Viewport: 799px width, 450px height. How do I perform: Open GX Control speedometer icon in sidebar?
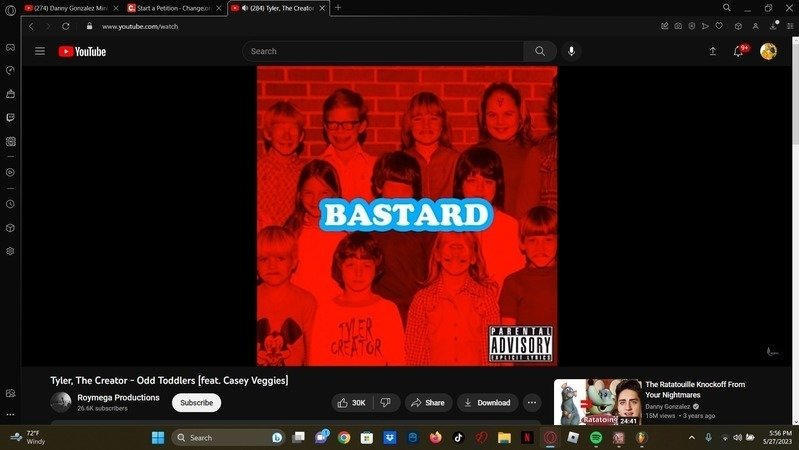point(10,70)
